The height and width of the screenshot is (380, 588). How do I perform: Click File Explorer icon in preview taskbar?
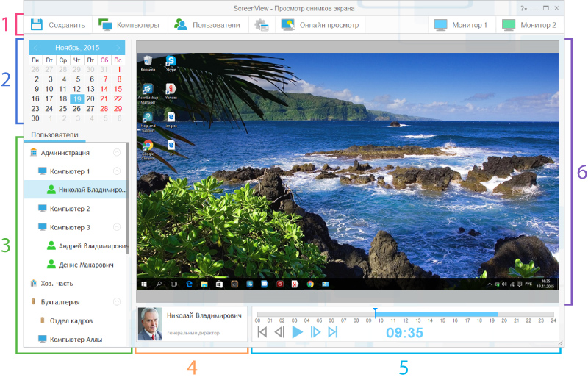pos(204,284)
